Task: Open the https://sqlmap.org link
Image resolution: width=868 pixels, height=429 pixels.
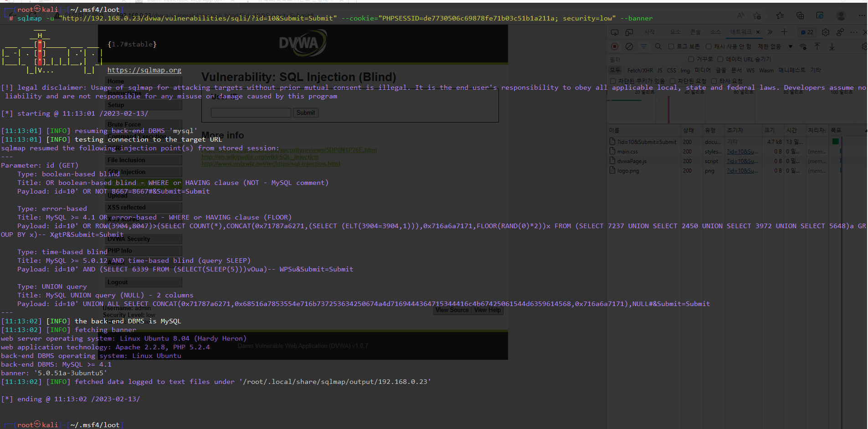Action: click(144, 70)
